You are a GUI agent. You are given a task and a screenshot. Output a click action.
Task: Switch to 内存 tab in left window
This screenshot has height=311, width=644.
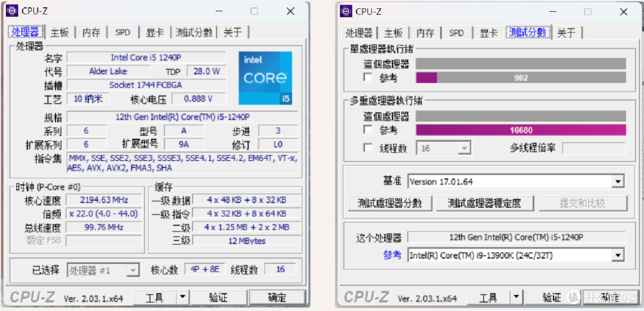pyautogui.click(x=91, y=32)
